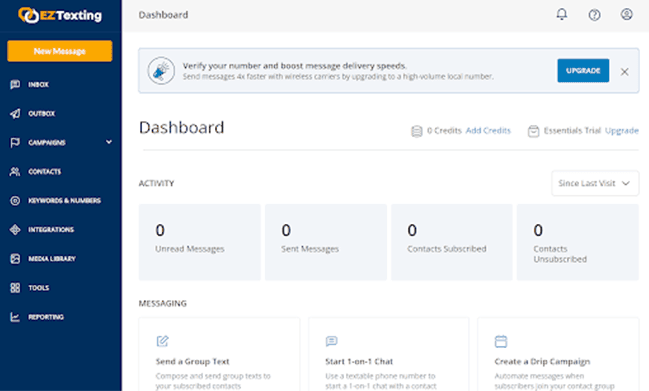Expand the Campaigns submenu chevron
The width and height of the screenshot is (649, 391).
point(109,142)
